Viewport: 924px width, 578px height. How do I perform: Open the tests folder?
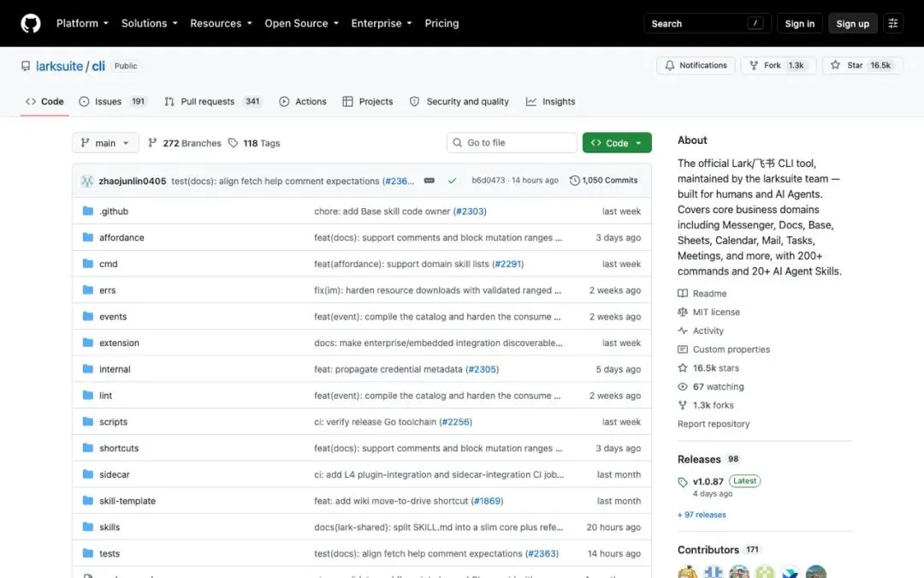[110, 554]
